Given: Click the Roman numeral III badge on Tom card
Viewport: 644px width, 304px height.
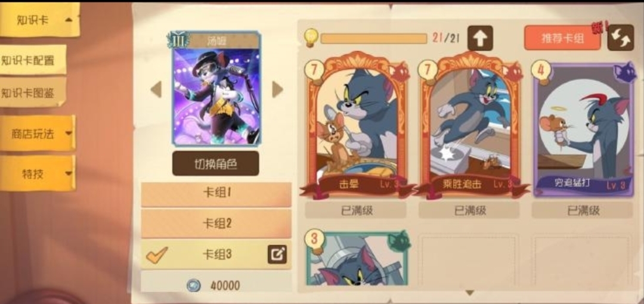Looking at the screenshot, I should tap(178, 41).
